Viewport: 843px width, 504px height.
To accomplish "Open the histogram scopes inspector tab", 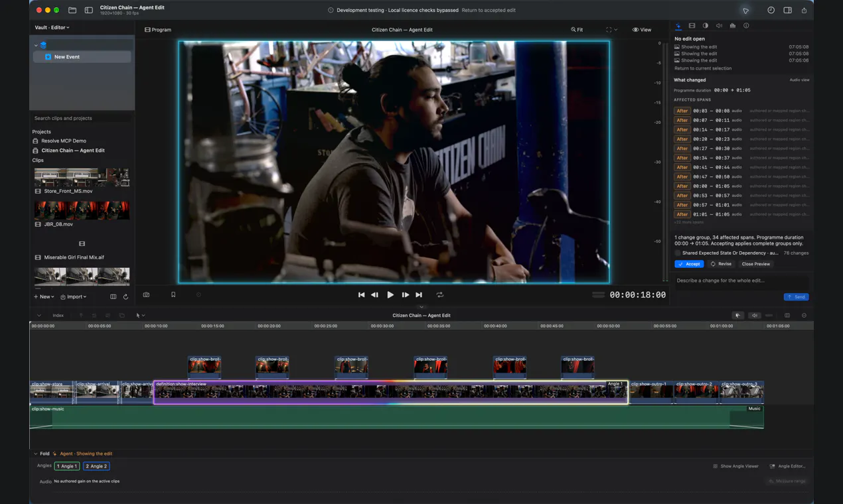I will pos(733,26).
